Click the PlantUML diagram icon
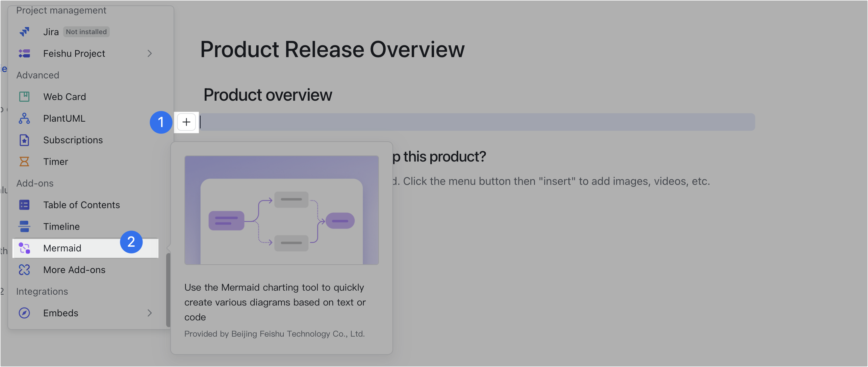The width and height of the screenshot is (868, 367). point(24,118)
